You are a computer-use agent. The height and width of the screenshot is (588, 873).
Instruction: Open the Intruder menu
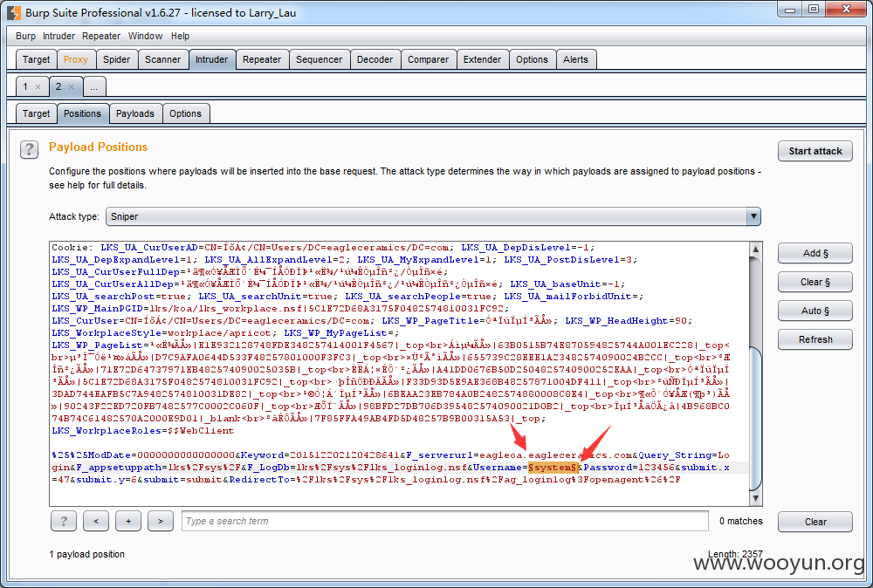pos(58,36)
